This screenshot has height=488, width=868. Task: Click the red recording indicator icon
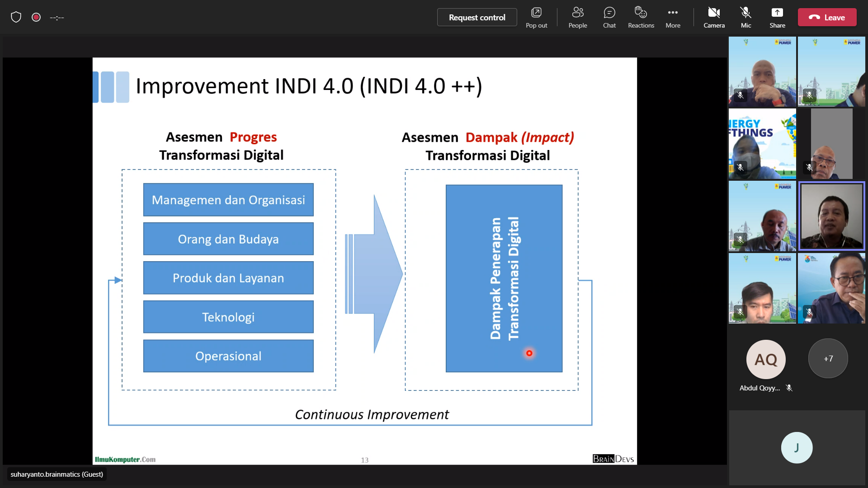[x=36, y=17]
